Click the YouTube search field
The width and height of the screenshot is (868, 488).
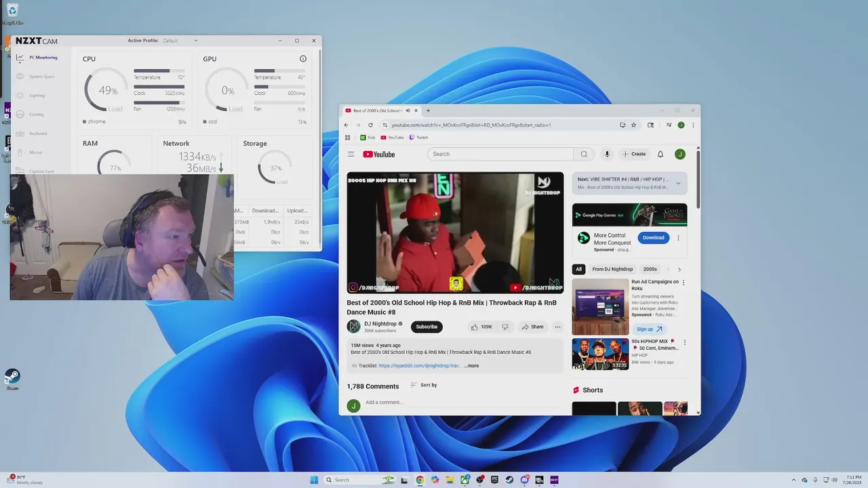pyautogui.click(x=500, y=154)
